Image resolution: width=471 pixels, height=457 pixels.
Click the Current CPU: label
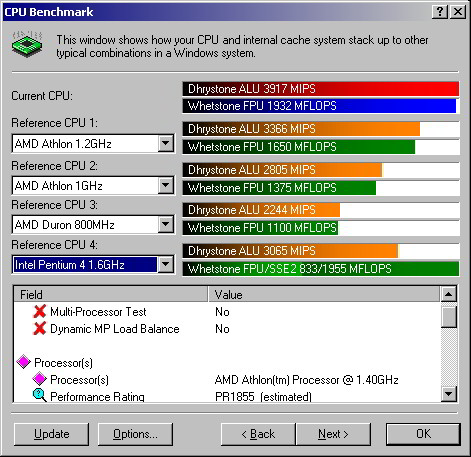coord(42,96)
